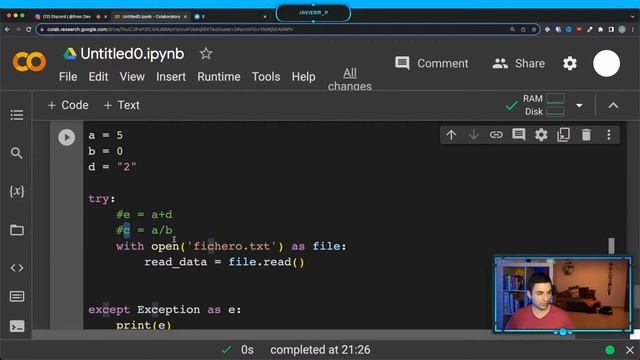Click the code editor vertical scrollbar thumb
Viewport: 640px width, 360px height.
coord(611,246)
